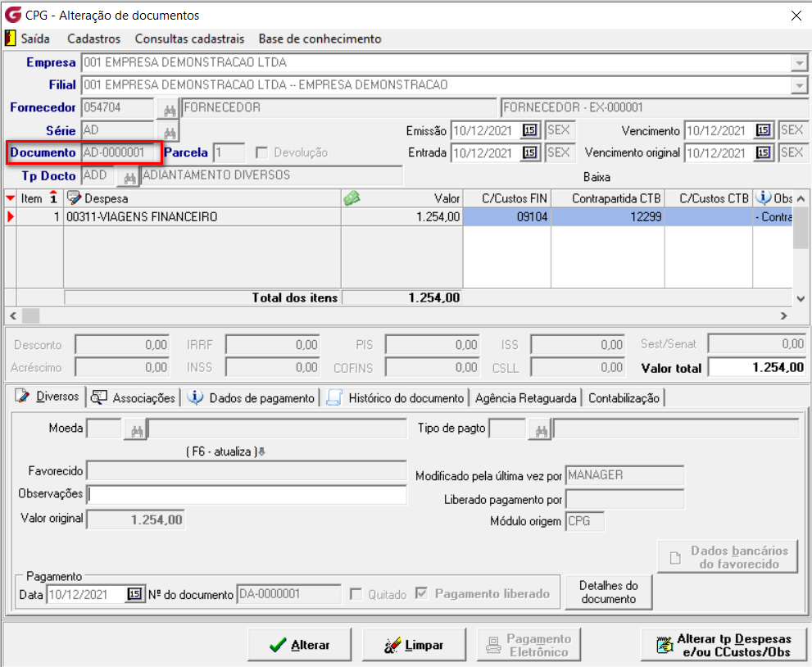Switch to the Agência Retaguarda tab

tap(525, 397)
